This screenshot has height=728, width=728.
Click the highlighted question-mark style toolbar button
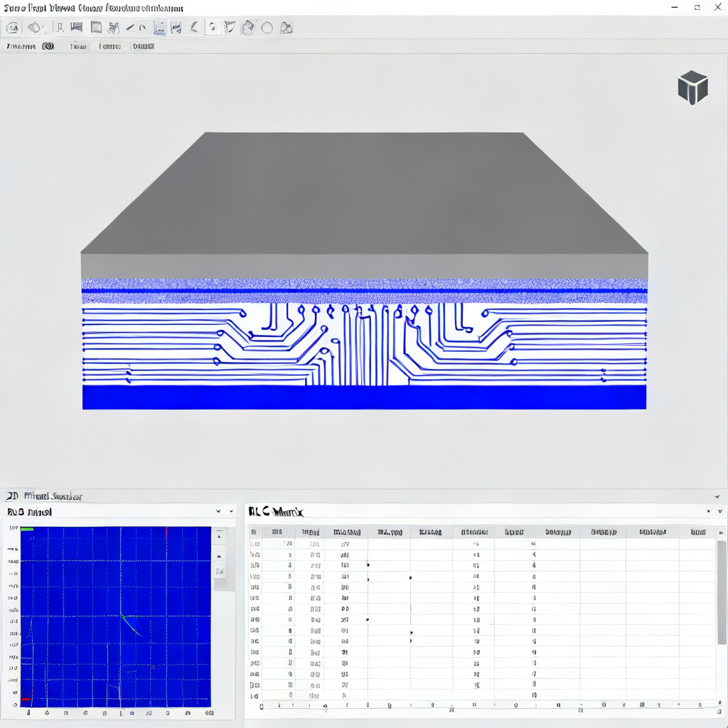(212, 28)
